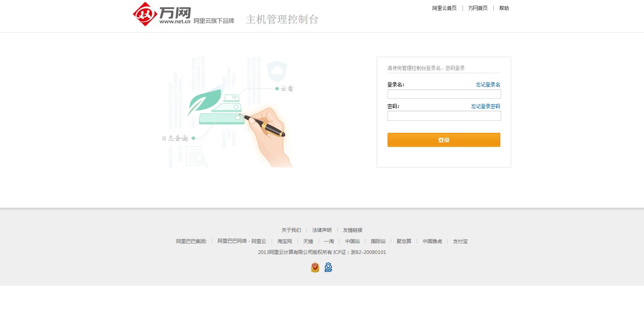Click the 忘记登录名 link
This screenshot has width=644, height=324.
488,85
